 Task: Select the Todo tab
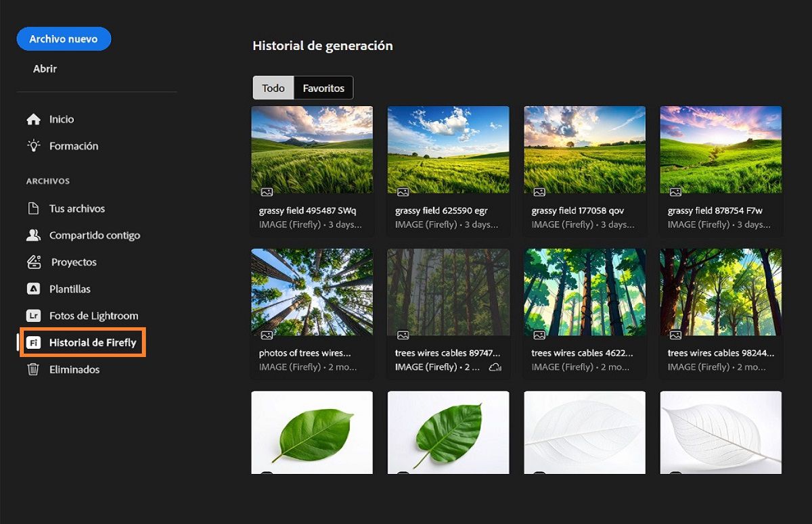(273, 88)
